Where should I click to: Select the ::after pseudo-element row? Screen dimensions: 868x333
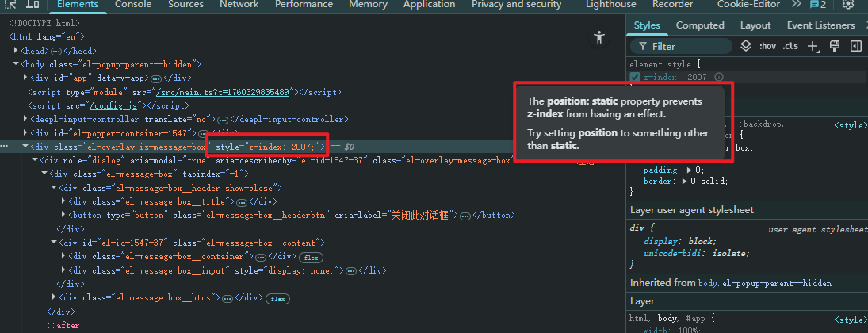(63, 326)
